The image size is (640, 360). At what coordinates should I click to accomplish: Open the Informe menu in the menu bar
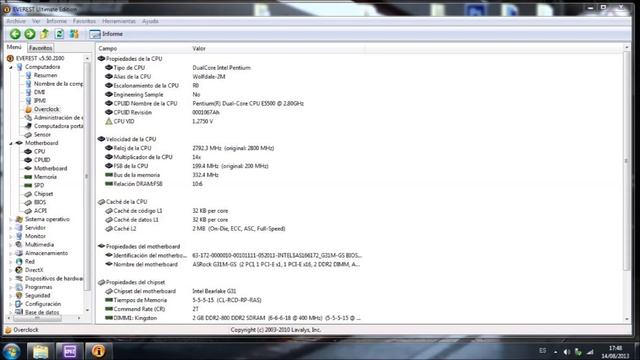[56, 21]
